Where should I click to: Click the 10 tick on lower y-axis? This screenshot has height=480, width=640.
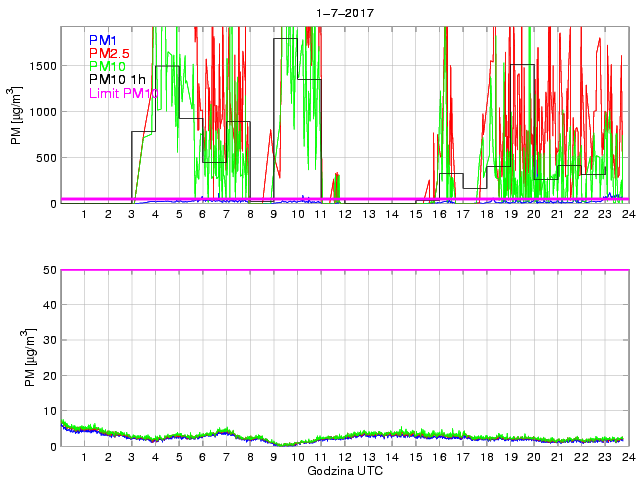47,411
